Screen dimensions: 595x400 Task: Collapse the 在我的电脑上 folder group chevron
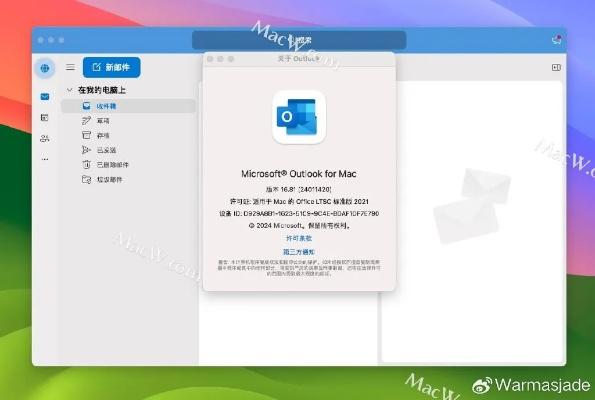(69, 90)
